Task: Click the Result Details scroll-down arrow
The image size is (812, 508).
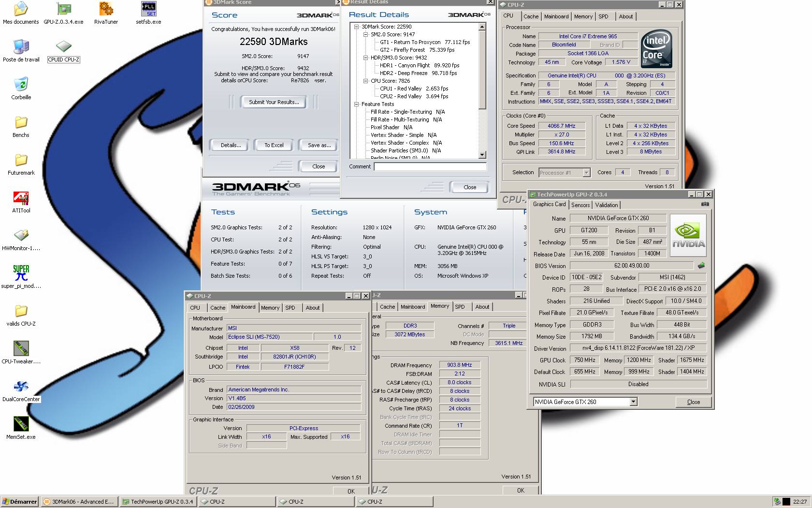Action: pos(482,154)
